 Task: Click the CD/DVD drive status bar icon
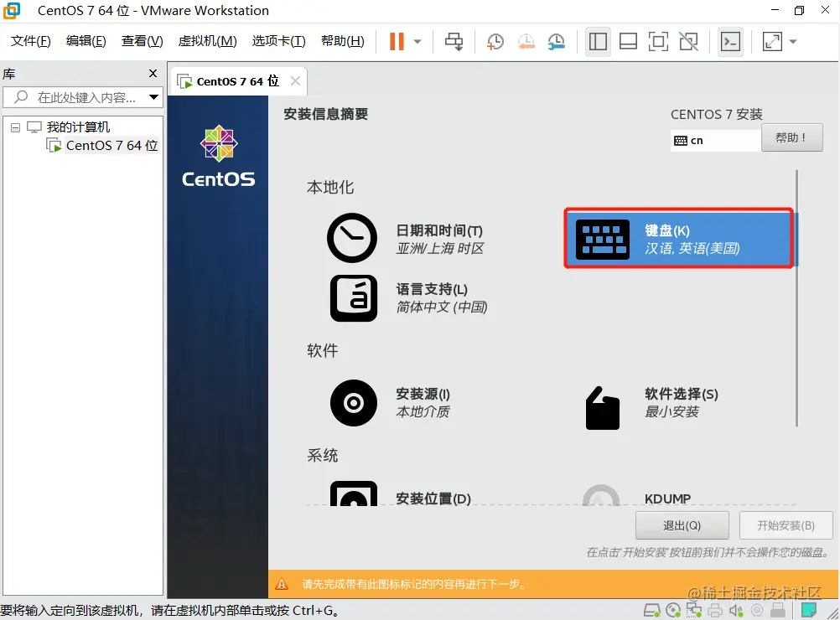[x=673, y=610]
